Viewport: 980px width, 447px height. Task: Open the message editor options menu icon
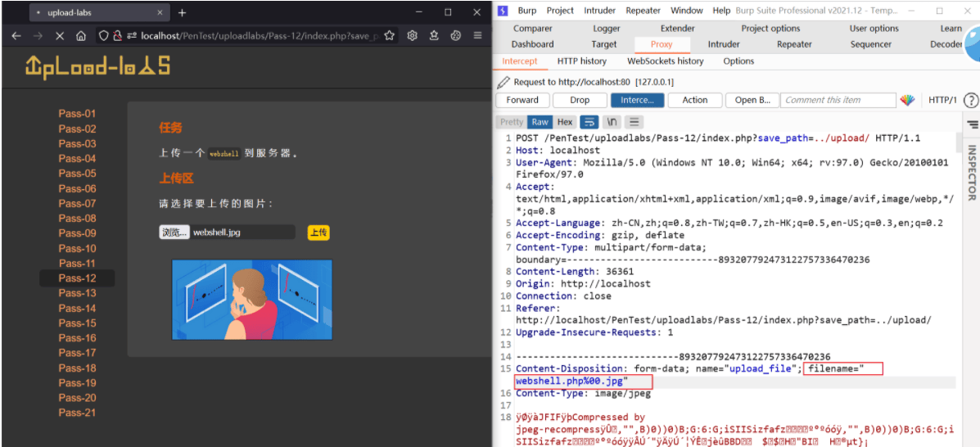point(635,122)
